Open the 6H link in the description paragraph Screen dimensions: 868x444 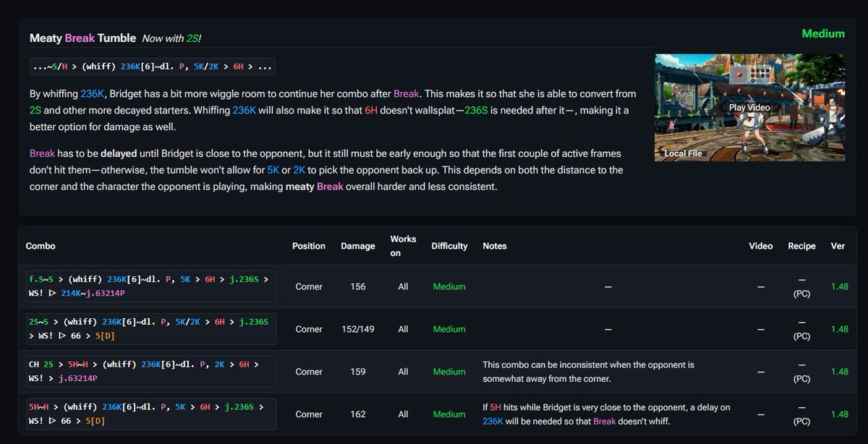click(x=371, y=110)
